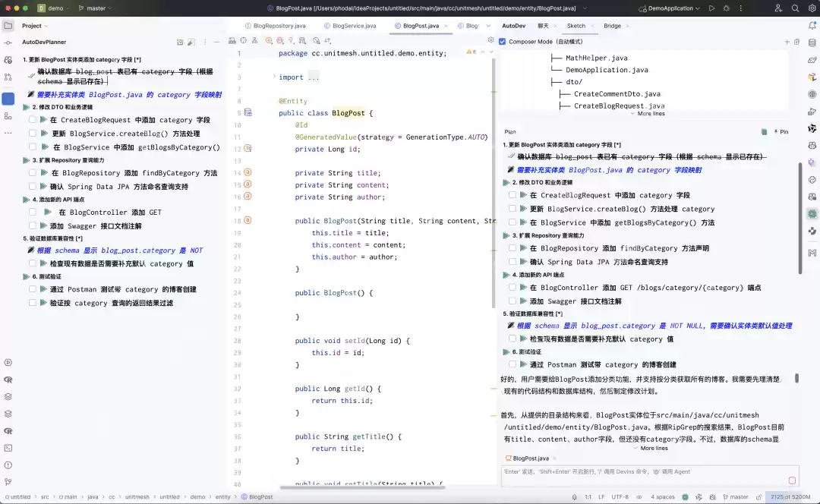Select the highlighted green AutoDev plugin icon
Viewport: 820px width, 504px height.
[x=812, y=215]
